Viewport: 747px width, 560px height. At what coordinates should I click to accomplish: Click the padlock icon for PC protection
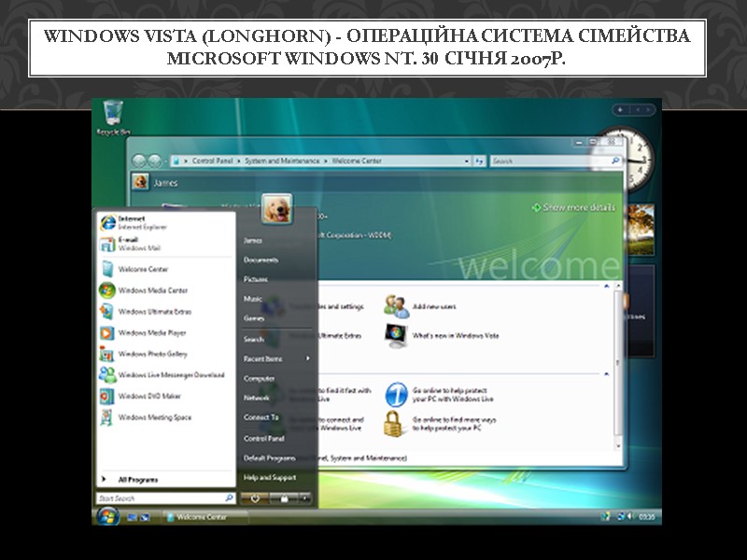coord(393,423)
